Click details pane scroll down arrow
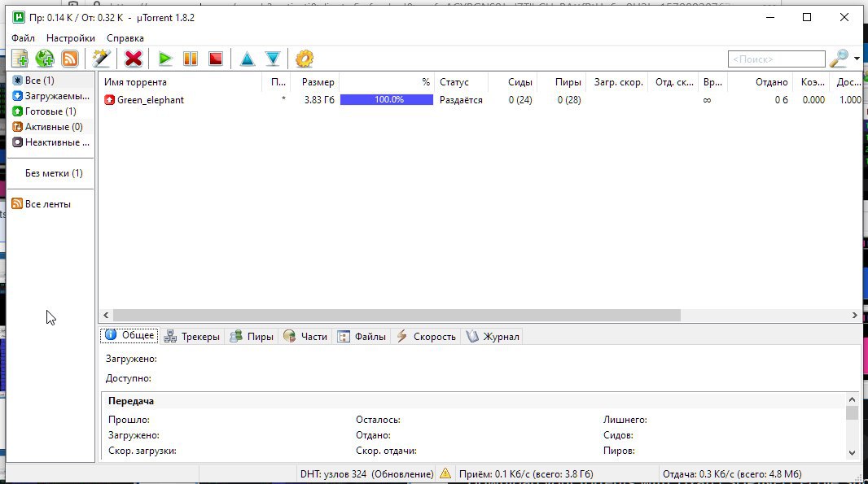Screen dimensions: 868x484 pos(852,452)
